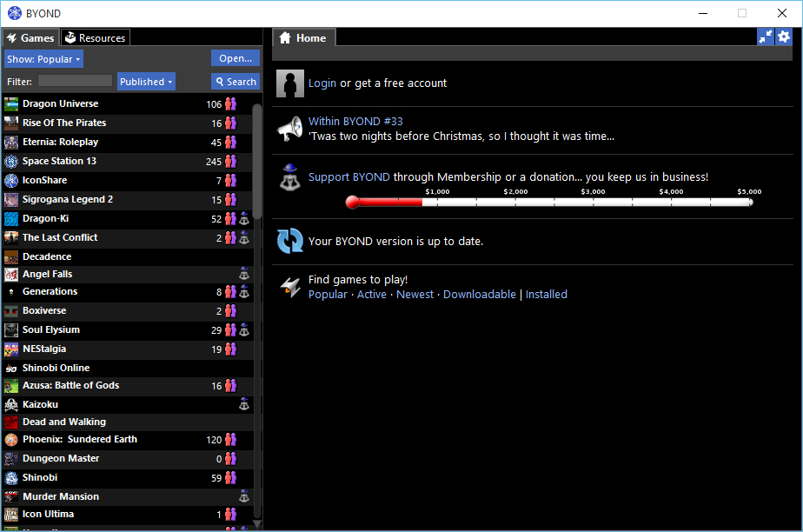Click the donation progress thermometer bar
This screenshot has height=532, width=803.
click(x=549, y=203)
